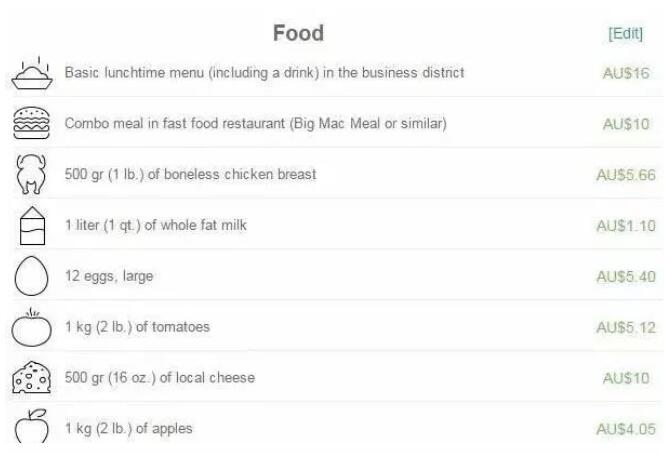
Task: Click the AU$5.40 eggs price
Action: click(626, 277)
